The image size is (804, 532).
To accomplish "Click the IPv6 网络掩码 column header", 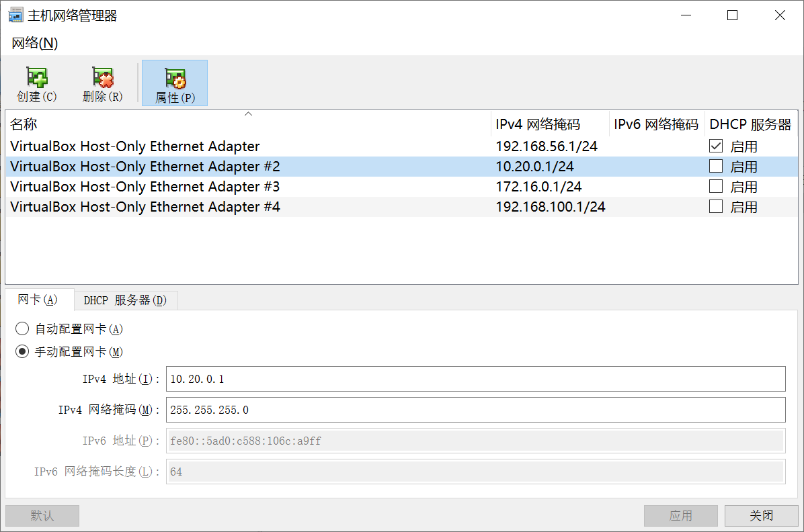I will pyautogui.click(x=656, y=124).
